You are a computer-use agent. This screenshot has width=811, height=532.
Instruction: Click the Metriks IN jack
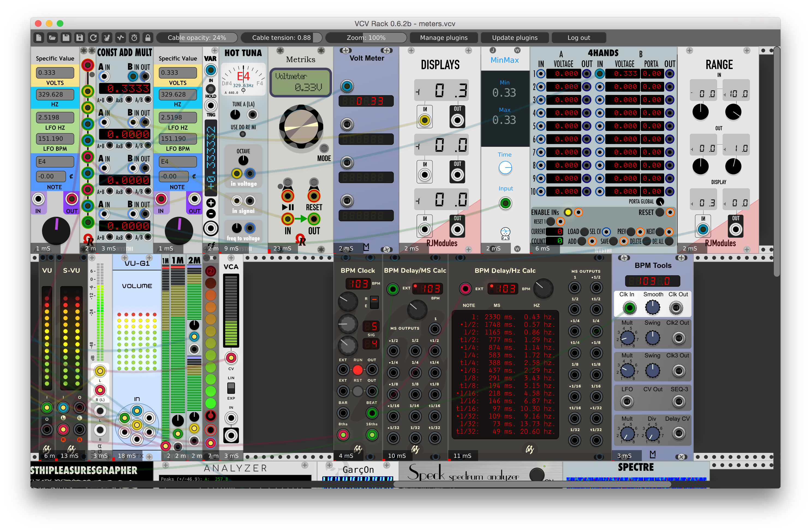(x=288, y=219)
